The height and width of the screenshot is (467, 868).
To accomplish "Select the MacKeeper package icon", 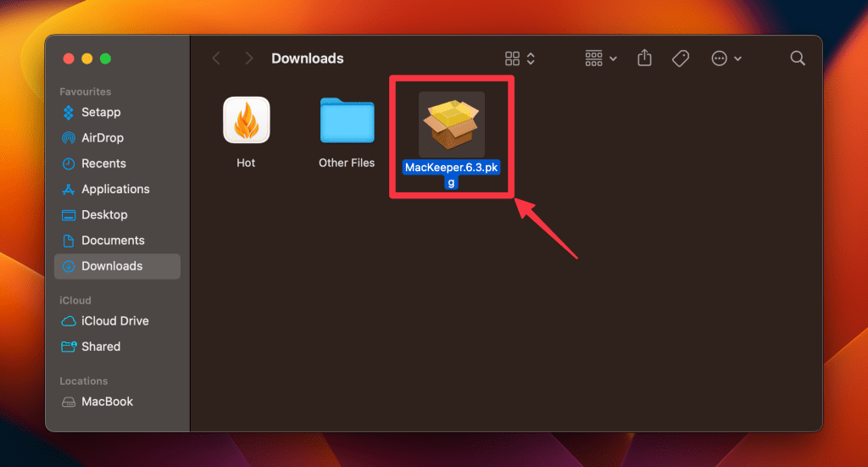I will click(x=452, y=125).
